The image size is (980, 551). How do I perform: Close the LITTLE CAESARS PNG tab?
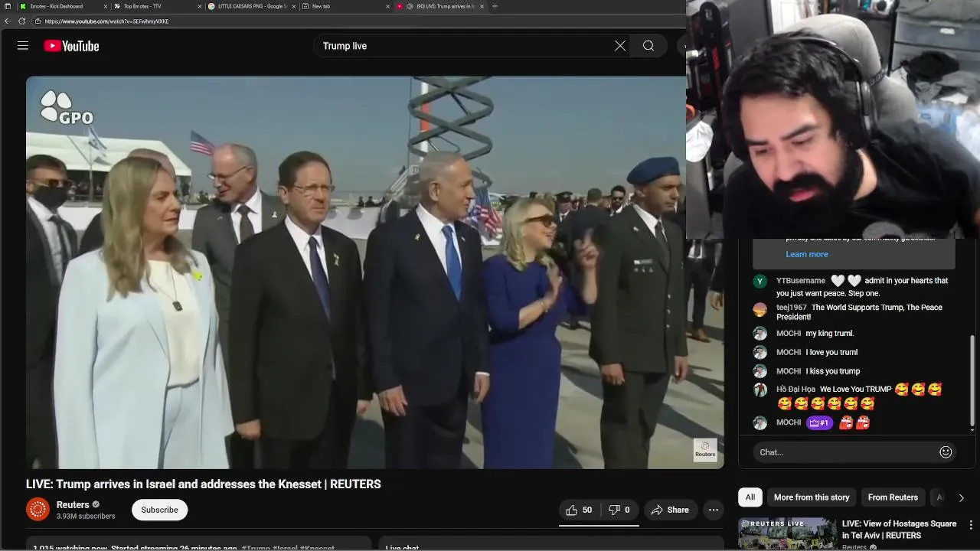[294, 6]
